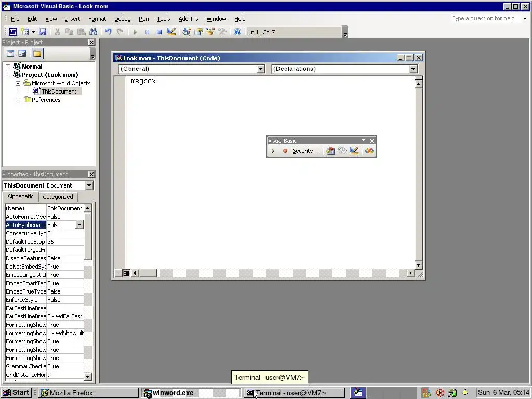Viewport: 532px width, 399px height.
Task: Click the Properties list scroll down arrow
Action: tap(87, 376)
